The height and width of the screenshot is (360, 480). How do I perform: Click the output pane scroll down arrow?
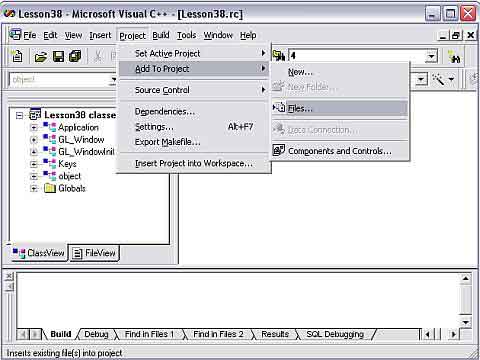coord(466,322)
